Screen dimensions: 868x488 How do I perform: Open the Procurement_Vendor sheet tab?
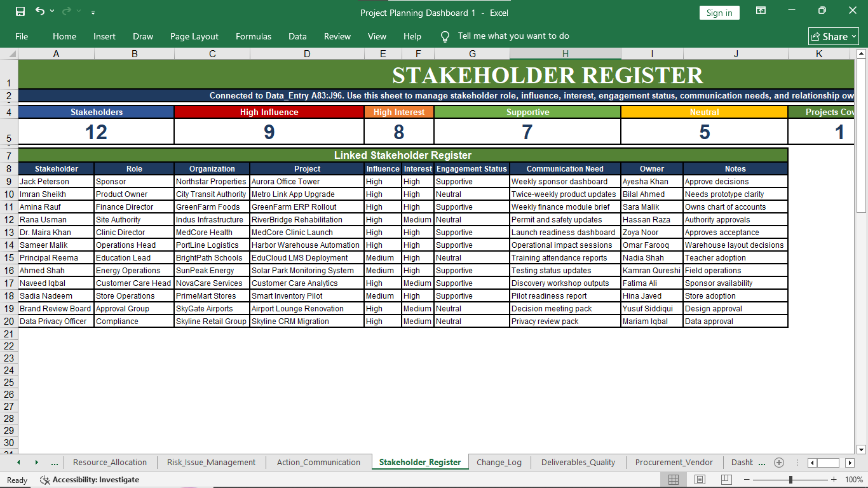tap(674, 463)
